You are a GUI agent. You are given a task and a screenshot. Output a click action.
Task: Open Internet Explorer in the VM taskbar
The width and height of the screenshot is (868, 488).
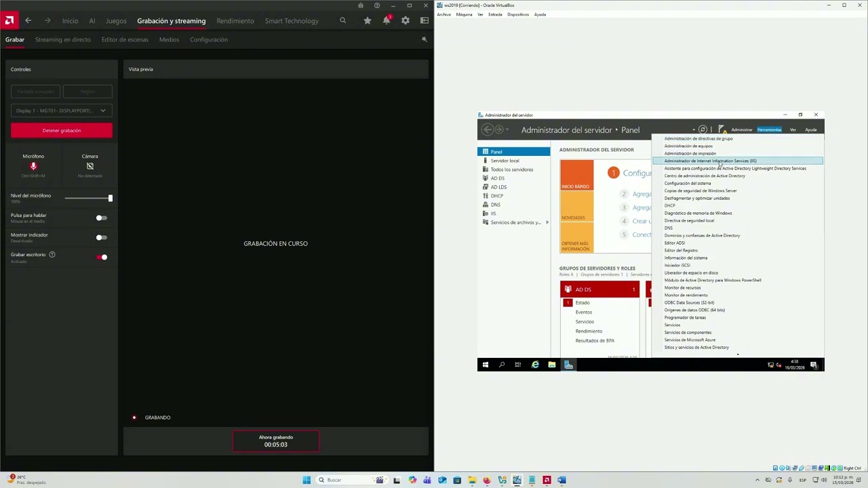pos(535,365)
